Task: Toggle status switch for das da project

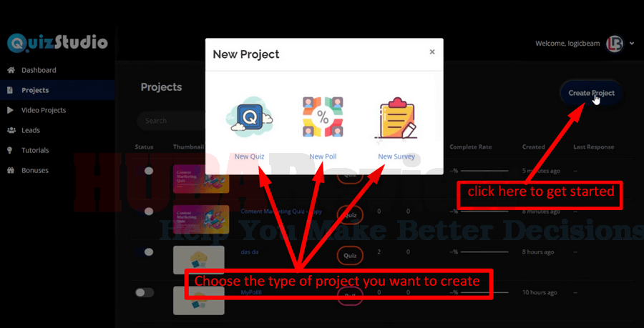Action: (x=145, y=252)
